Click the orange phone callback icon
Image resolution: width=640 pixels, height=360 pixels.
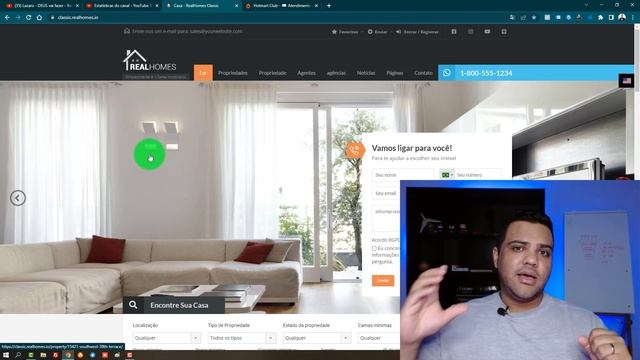coord(354,150)
